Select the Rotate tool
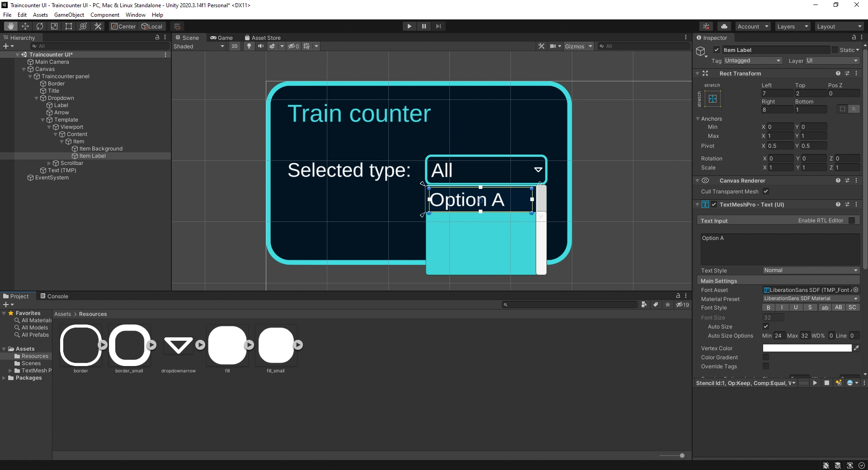The width and height of the screenshot is (868, 470). click(40, 26)
